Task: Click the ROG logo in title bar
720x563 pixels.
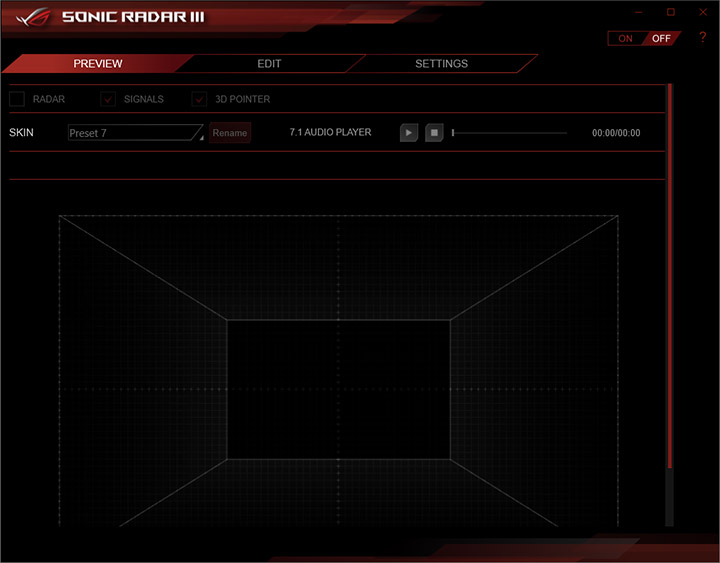Action: coord(33,17)
